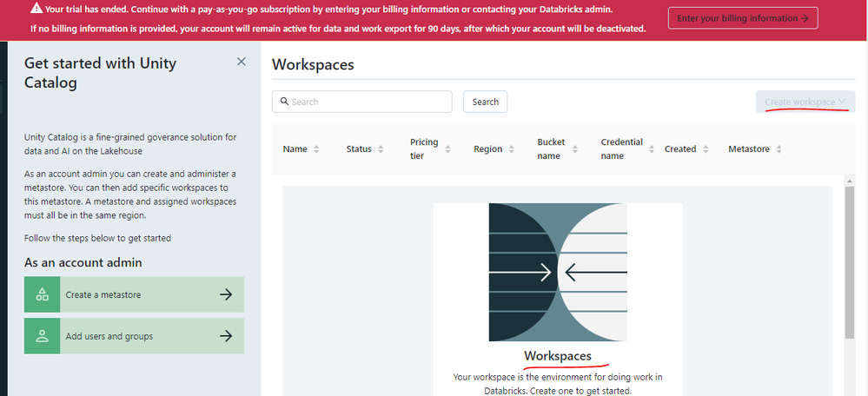Click the vertical scrollbar of workspaces list
The height and width of the screenshot is (396, 868).
click(x=850, y=262)
